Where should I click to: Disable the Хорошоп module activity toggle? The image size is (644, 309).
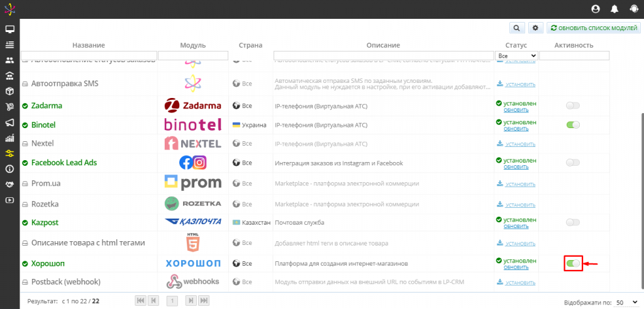573,263
